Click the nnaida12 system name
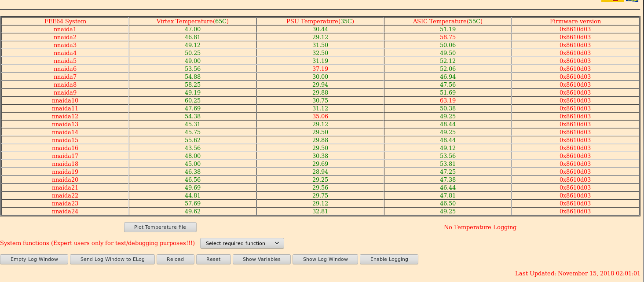 [x=65, y=116]
